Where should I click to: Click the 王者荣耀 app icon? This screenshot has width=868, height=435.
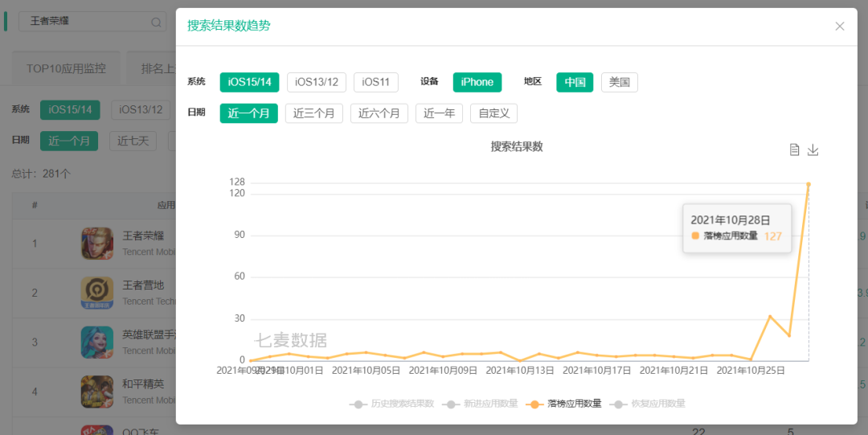(x=97, y=244)
